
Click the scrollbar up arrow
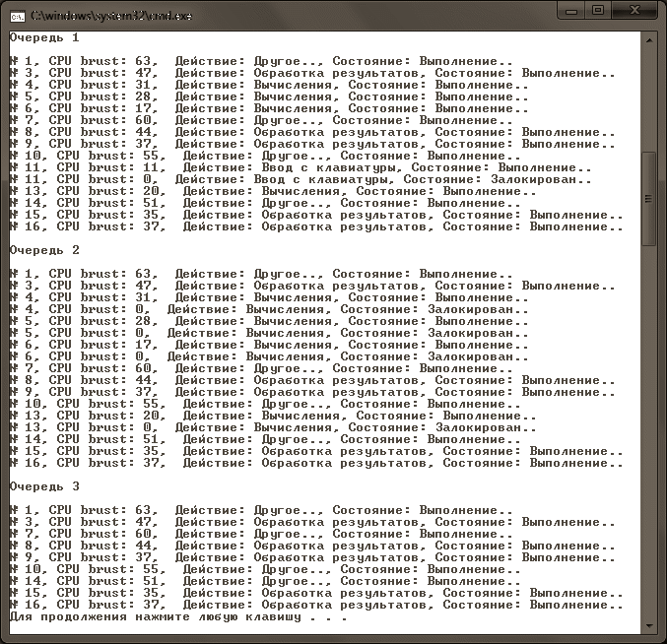click(647, 38)
